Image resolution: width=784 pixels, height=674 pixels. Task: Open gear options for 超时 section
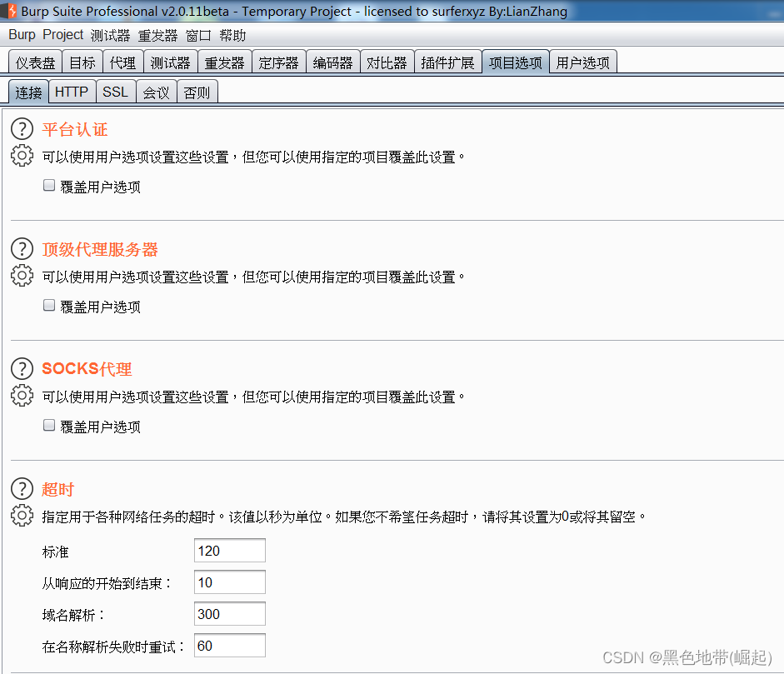pos(22,516)
